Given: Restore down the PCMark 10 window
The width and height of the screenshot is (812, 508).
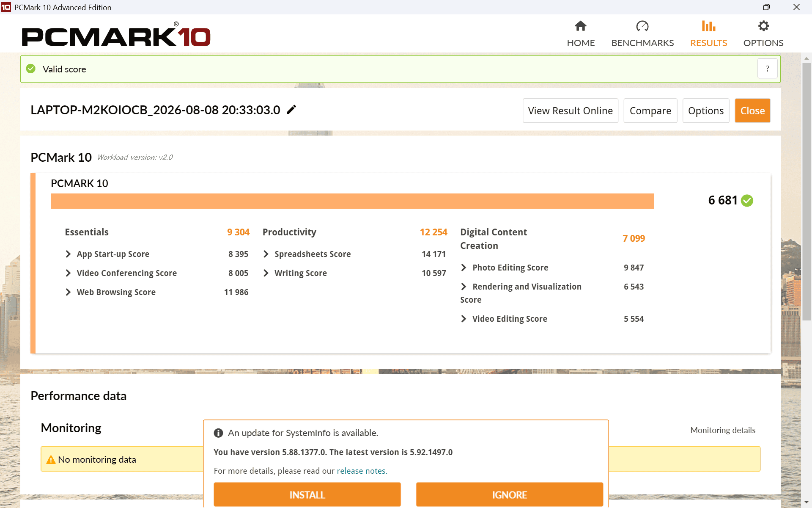Looking at the screenshot, I should pyautogui.click(x=766, y=7).
